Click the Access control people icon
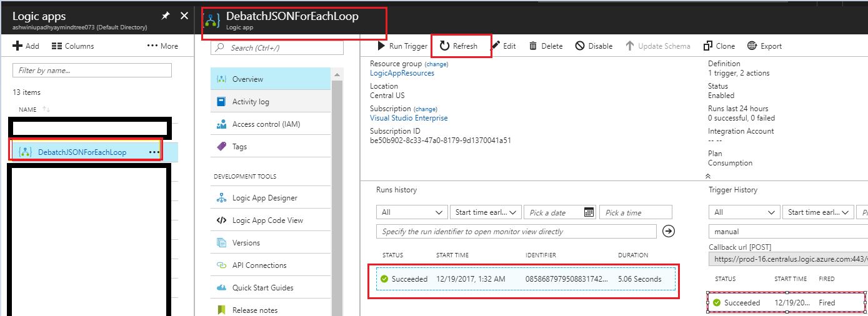868x316 pixels. click(221, 124)
